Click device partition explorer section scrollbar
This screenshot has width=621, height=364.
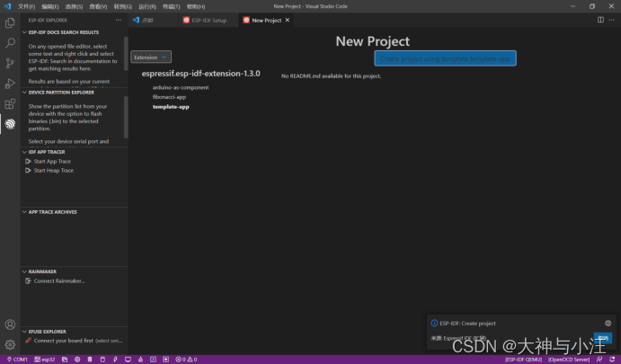pyautogui.click(x=126, y=117)
